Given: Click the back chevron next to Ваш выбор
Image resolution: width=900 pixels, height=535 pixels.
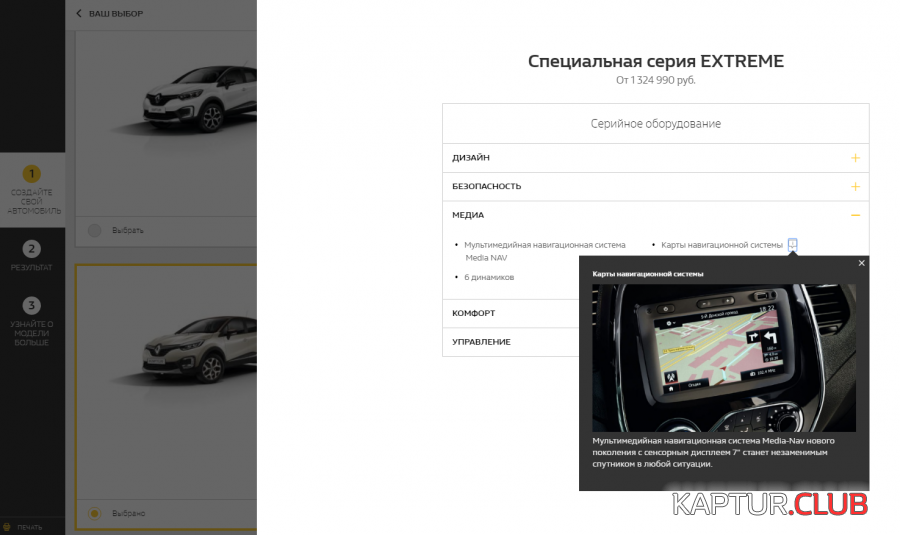Looking at the screenshot, I should pyautogui.click(x=80, y=14).
